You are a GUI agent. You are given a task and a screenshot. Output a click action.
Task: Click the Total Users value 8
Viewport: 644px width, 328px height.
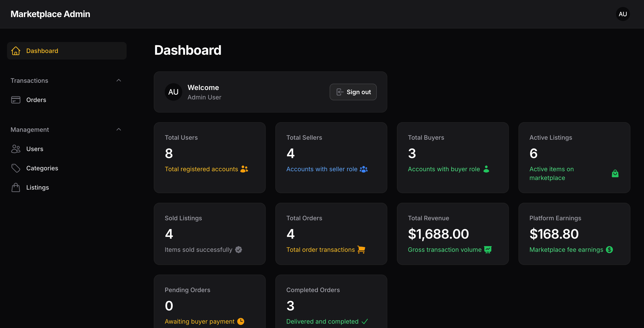pos(169,153)
